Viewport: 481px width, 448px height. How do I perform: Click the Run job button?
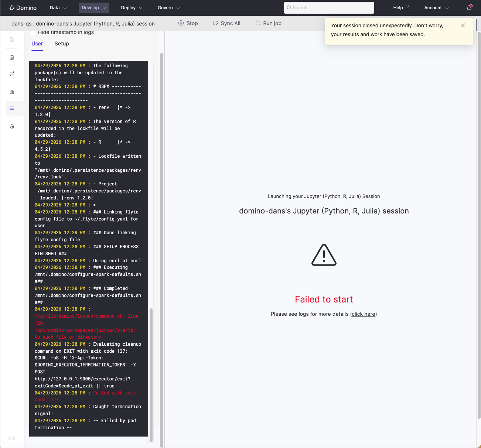268,23
